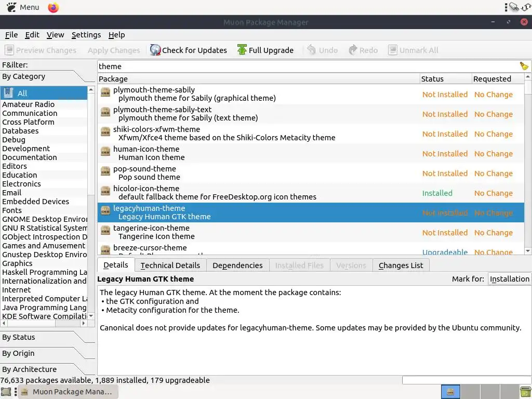Viewport: 532px width, 399px height.
Task: Click package icon of breeze-cursor-theme
Action: point(105,249)
